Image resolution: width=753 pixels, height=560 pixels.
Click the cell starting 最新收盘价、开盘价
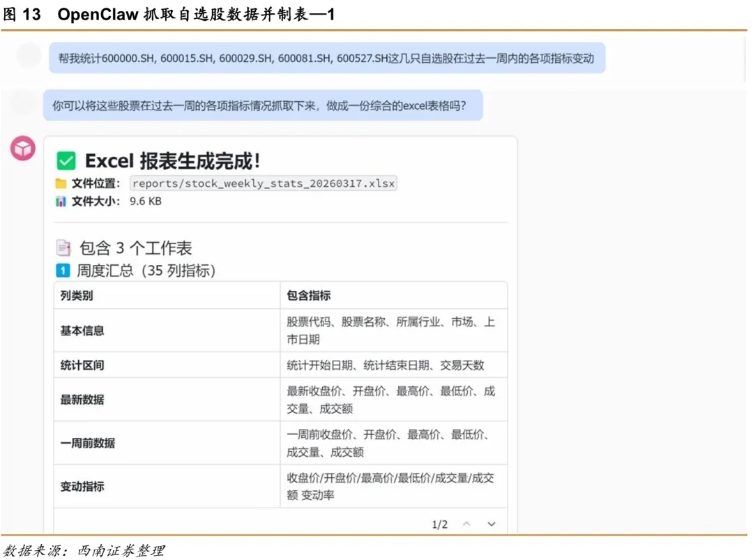[x=394, y=400]
